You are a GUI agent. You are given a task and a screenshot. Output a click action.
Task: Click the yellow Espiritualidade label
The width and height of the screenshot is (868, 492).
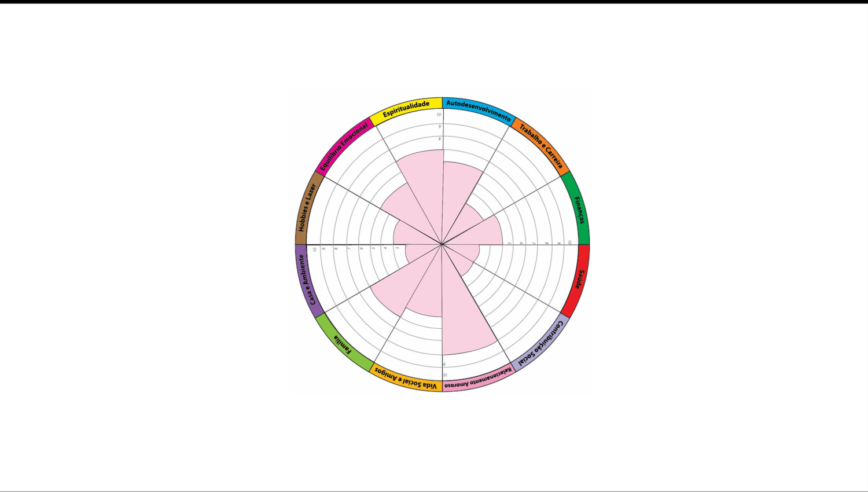(406, 108)
